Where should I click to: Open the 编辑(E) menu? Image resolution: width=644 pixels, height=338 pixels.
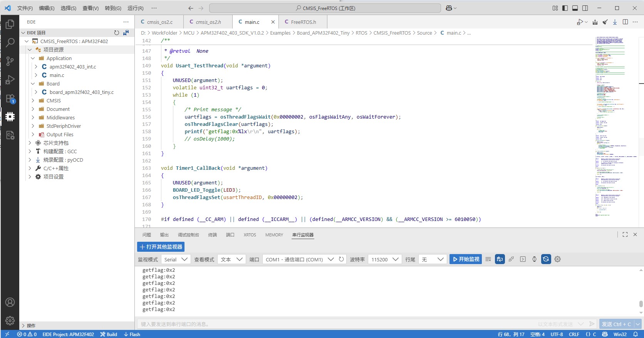47,8
